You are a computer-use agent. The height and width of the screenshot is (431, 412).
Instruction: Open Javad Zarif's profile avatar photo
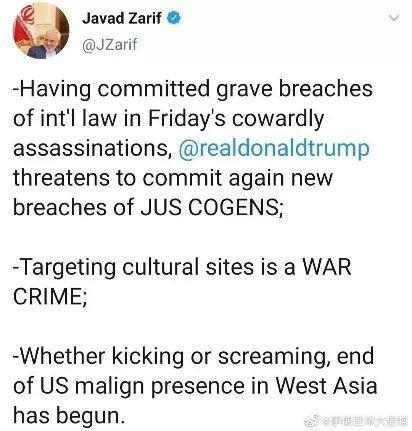[41, 31]
